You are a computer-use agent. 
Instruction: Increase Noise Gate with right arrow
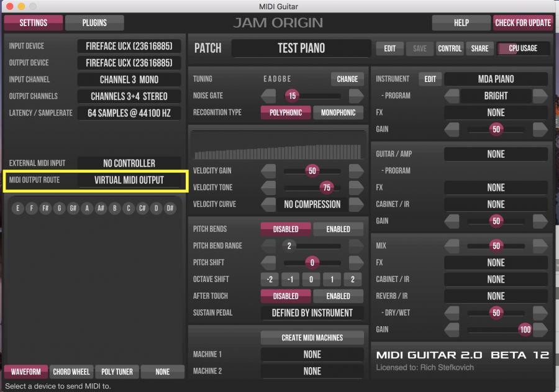[x=356, y=96]
